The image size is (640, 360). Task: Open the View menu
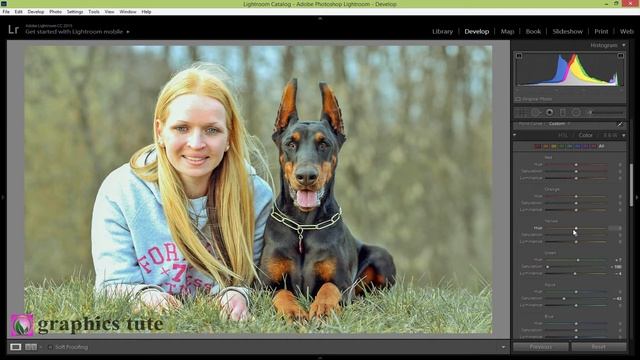point(109,12)
